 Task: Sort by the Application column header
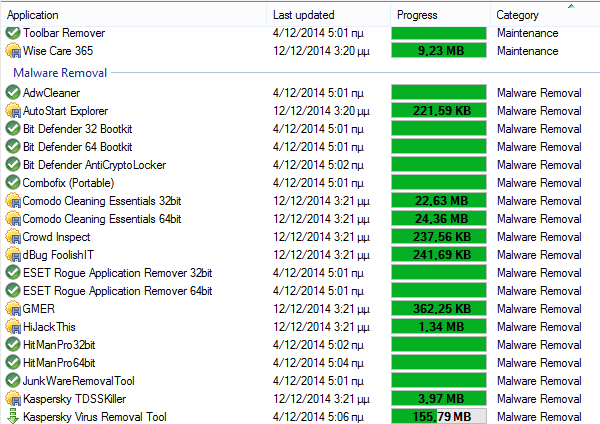pos(133,15)
